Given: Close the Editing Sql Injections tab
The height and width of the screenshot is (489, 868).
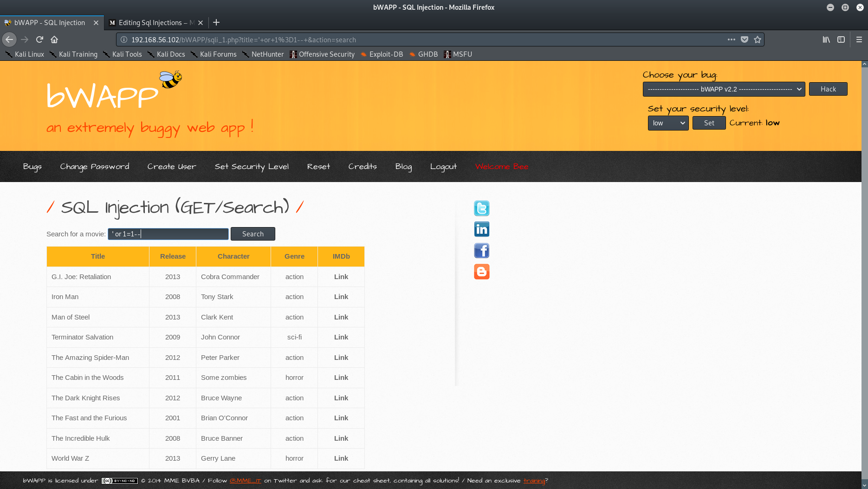Looking at the screenshot, I should 201,22.
